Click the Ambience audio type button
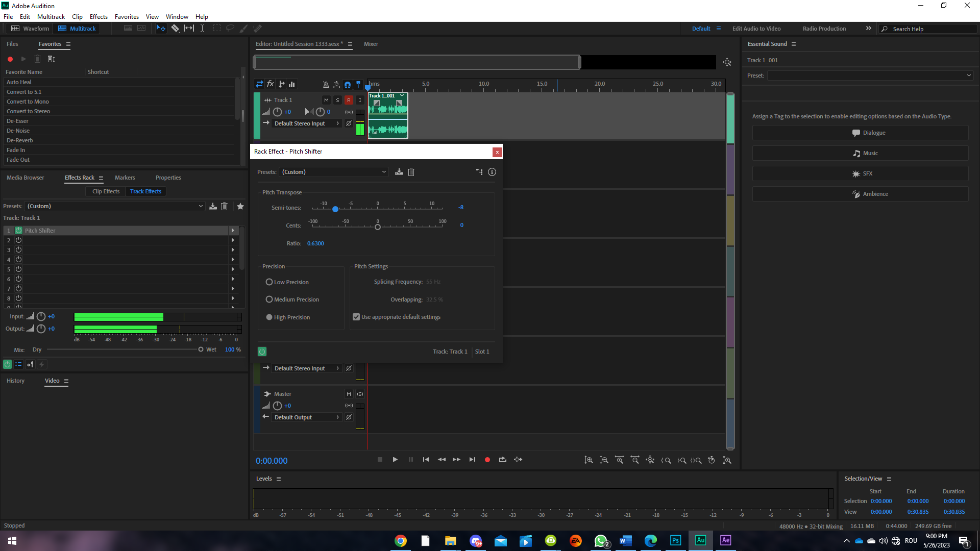Viewport: 980px width, 551px height. (860, 194)
